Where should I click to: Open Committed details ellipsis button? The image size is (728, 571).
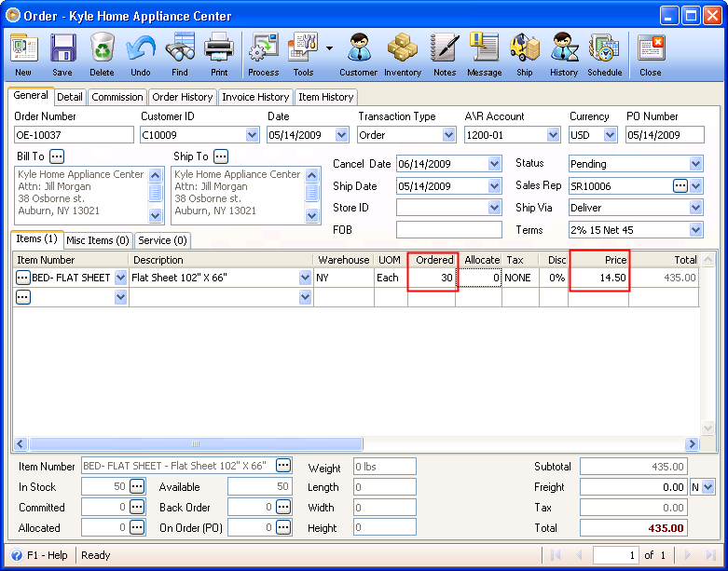(x=136, y=507)
